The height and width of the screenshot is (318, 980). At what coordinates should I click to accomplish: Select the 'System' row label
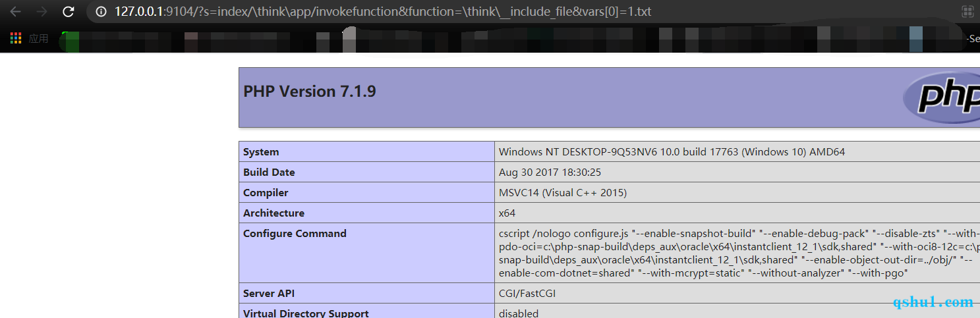(x=261, y=152)
